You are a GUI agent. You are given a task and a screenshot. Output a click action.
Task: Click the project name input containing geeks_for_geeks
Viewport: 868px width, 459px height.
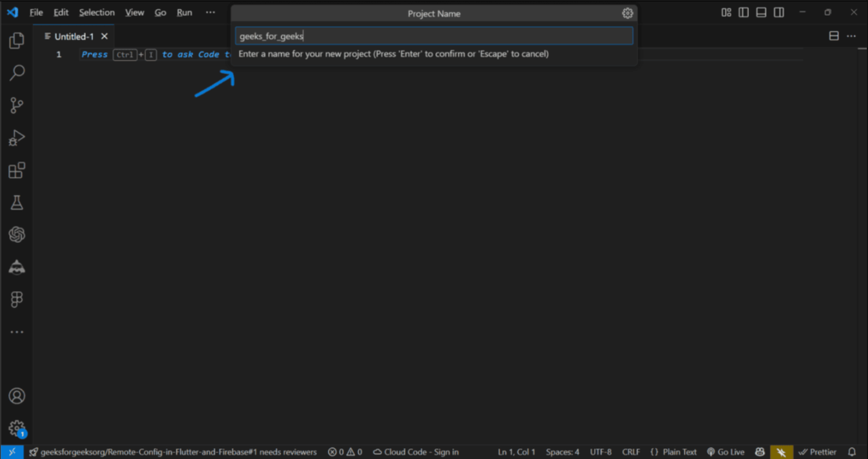coord(434,36)
